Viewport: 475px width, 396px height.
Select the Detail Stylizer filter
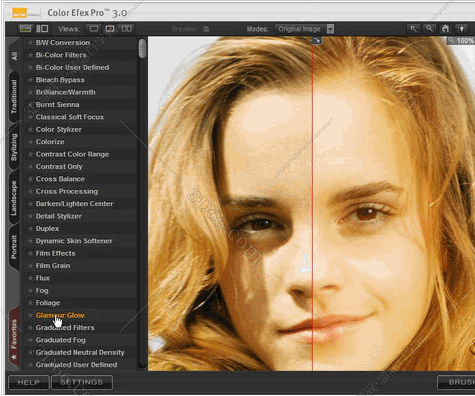tap(80, 216)
